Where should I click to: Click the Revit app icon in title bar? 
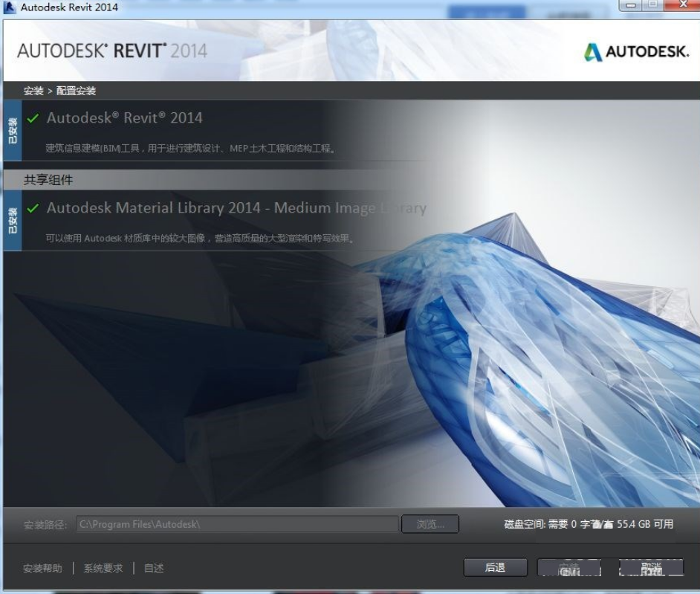click(9, 7)
